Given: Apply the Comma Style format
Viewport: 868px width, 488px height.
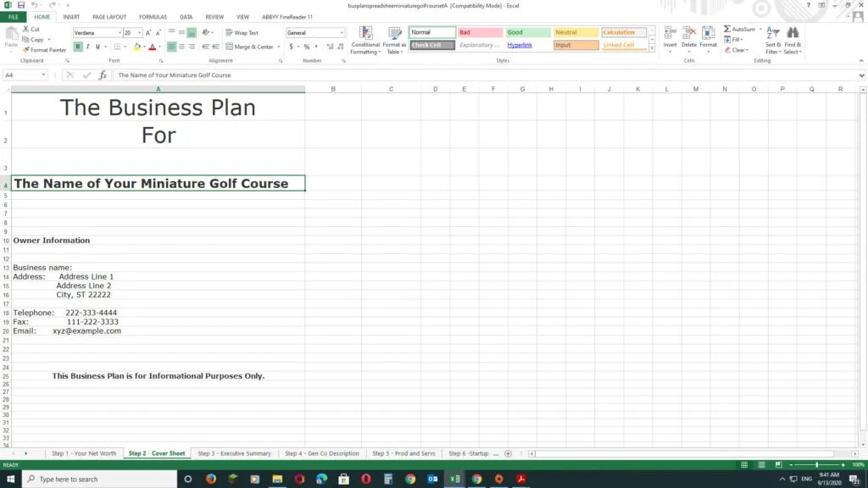Looking at the screenshot, I should [316, 47].
